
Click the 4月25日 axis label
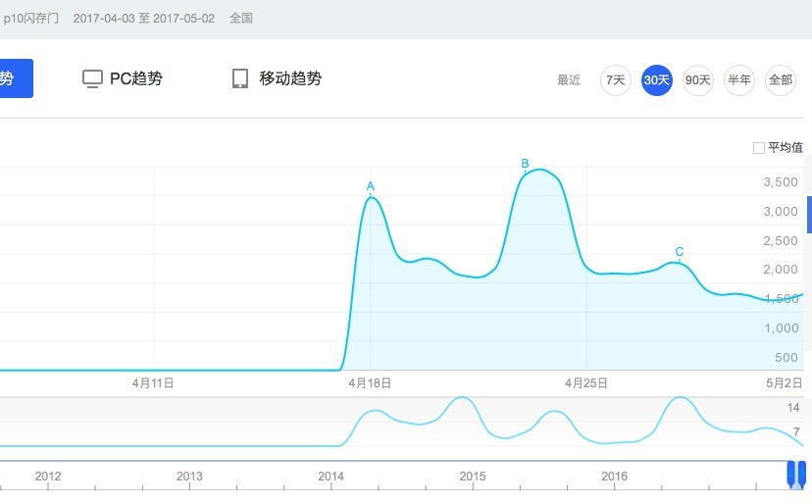click(586, 383)
